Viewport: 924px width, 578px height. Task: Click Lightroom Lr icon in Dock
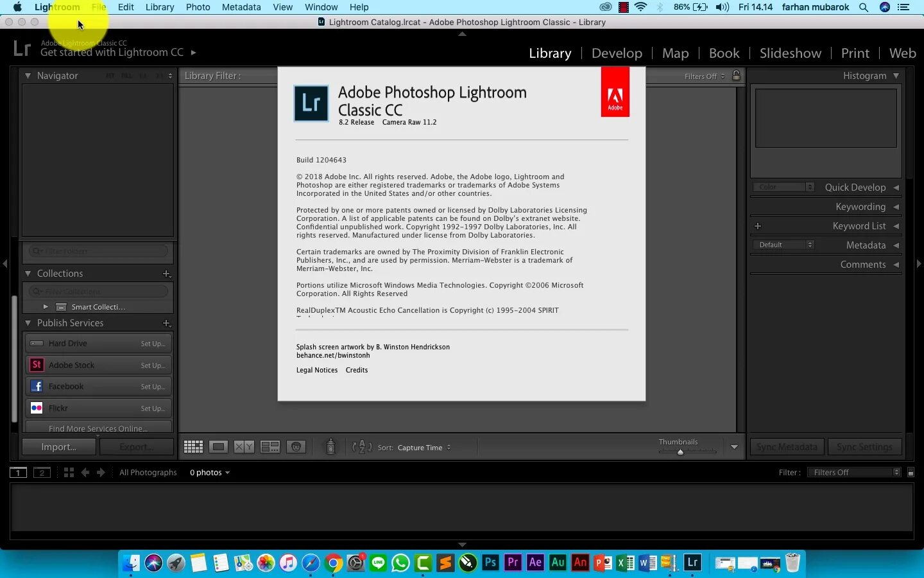693,563
